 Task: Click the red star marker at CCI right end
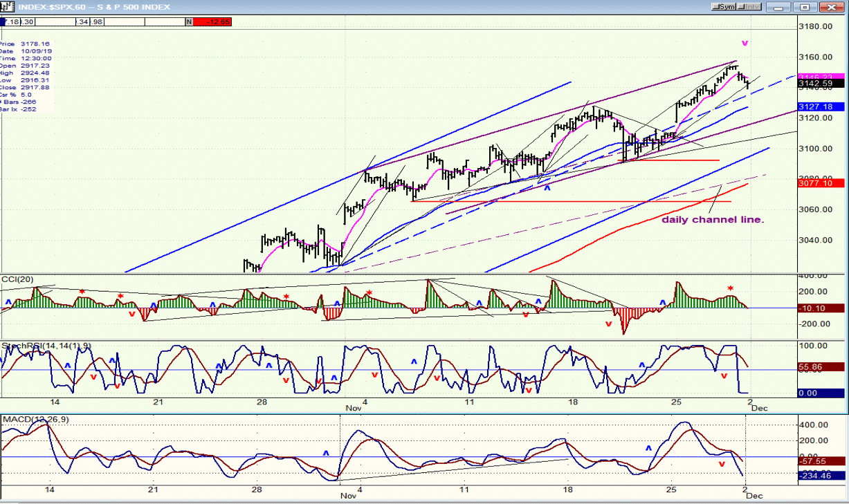(730, 288)
